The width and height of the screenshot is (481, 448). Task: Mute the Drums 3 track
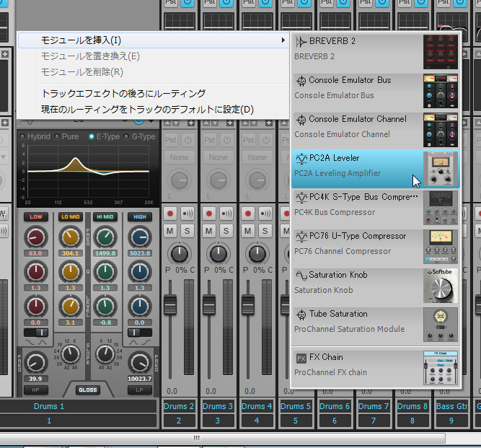pos(209,231)
